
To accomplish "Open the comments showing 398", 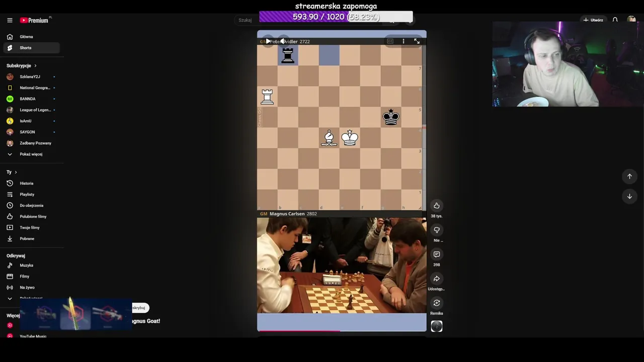I will coord(437,254).
